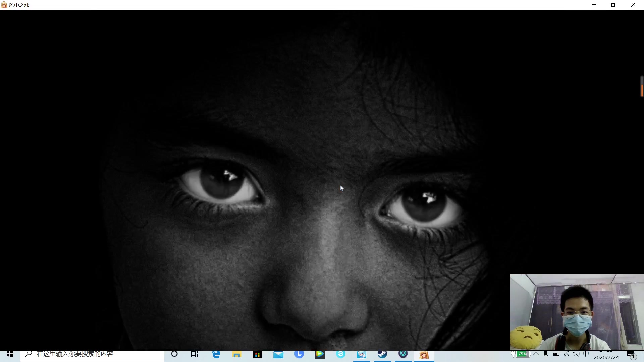Open Cortana circle icon on taskbar
The width and height of the screenshot is (644, 362).
[x=174, y=354]
